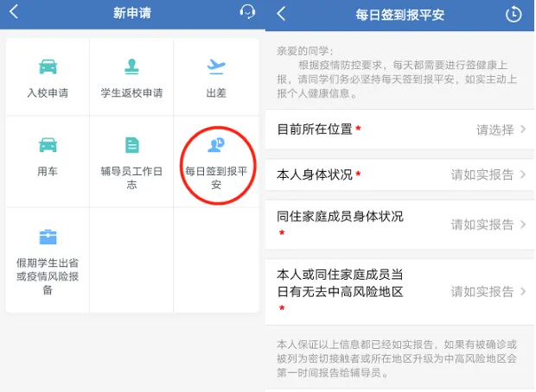Go back from the 新申请 screen
The height and width of the screenshot is (392, 536).
pyautogui.click(x=13, y=12)
